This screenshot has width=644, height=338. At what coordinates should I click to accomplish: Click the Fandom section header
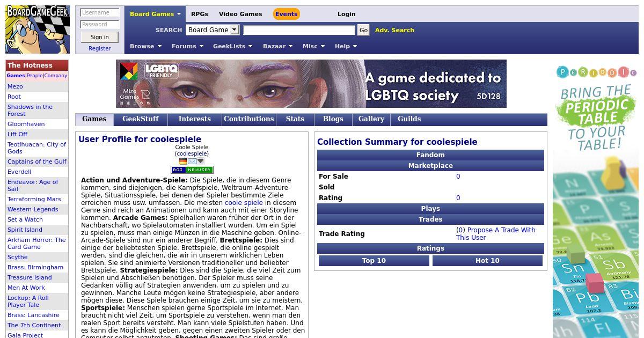pyautogui.click(x=430, y=155)
